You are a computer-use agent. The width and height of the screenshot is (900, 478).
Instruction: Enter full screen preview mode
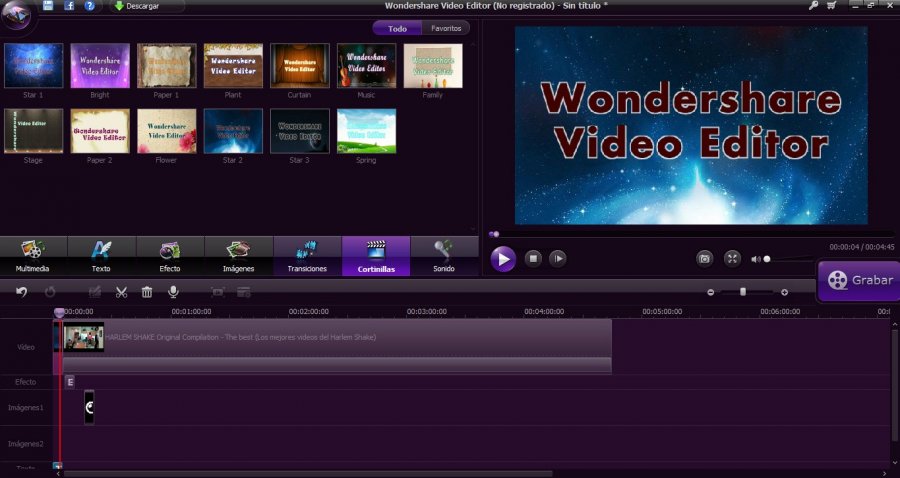pyautogui.click(x=732, y=259)
